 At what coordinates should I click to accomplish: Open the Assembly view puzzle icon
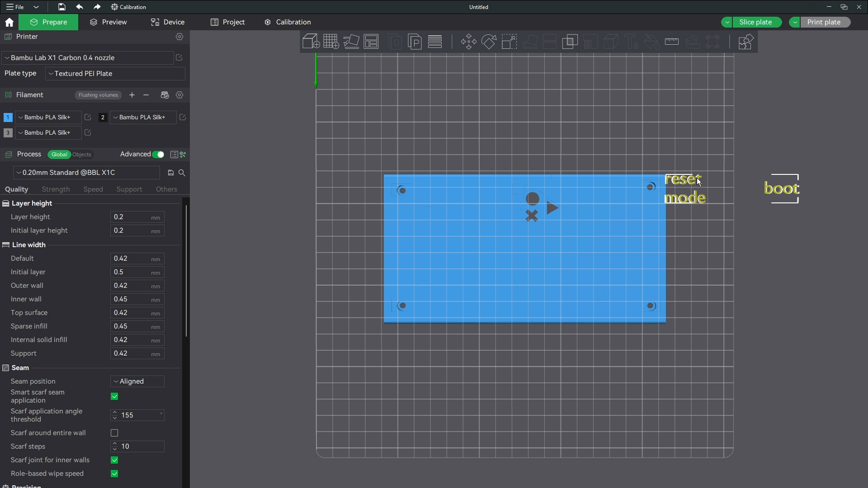point(745,42)
